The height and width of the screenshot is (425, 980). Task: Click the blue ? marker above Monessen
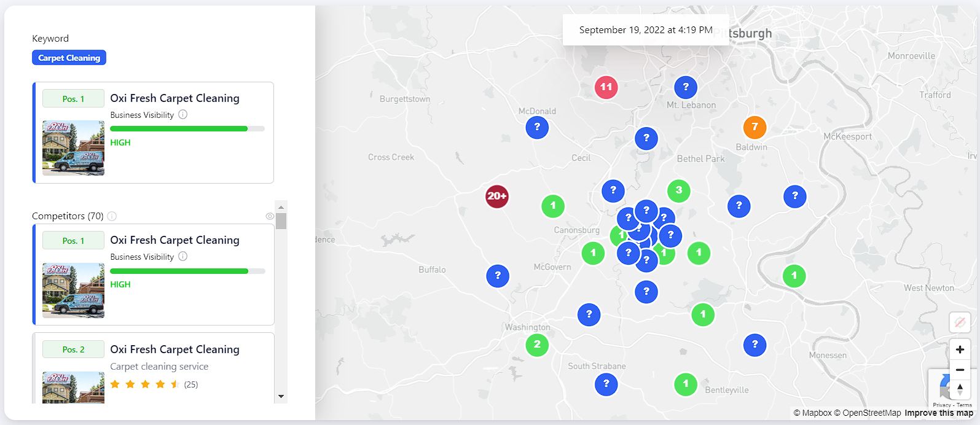click(755, 345)
